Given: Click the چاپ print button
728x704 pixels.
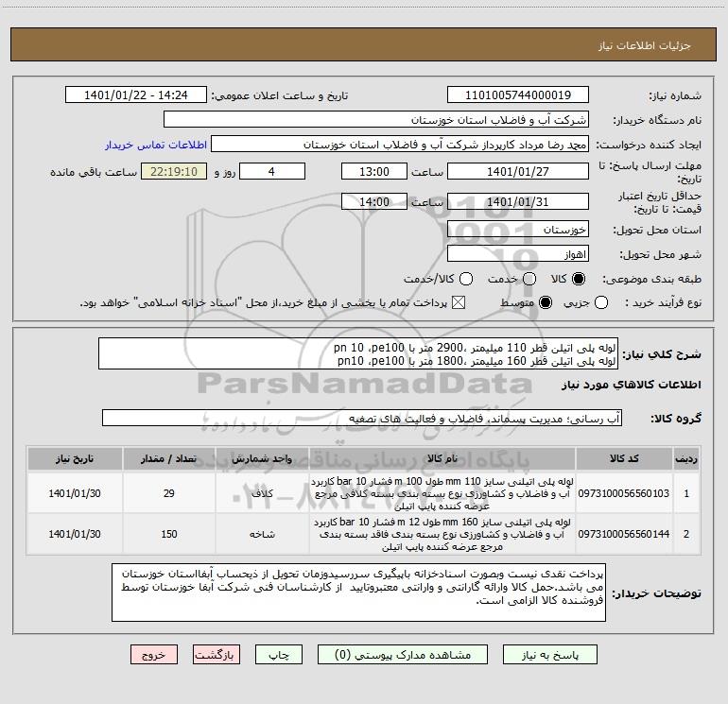Looking at the screenshot, I should 279,655.
